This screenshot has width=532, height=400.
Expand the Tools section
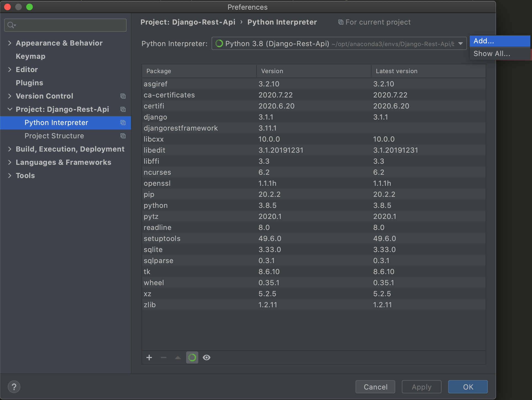pos(10,175)
